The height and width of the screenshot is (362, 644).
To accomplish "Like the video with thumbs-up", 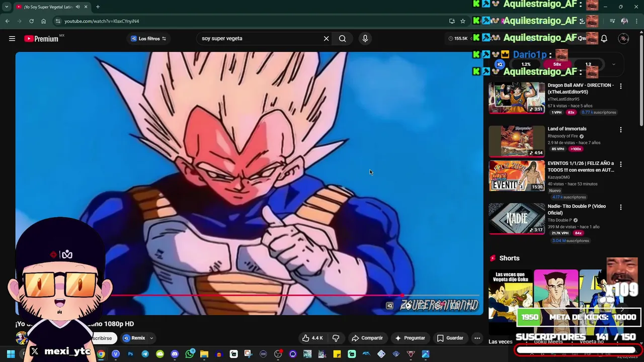I will 312,338.
